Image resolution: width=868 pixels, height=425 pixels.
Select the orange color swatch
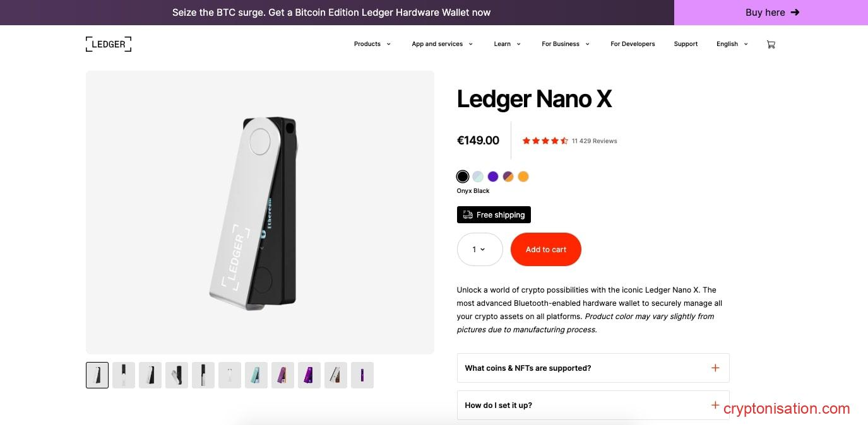[x=523, y=177]
